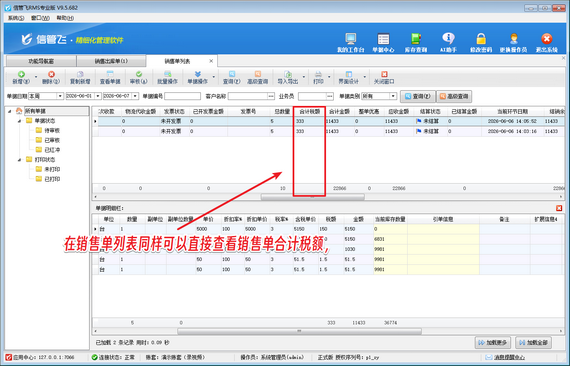This screenshot has height=366, width=570.
Task: Close the 销售单列表 tab with X
Action: pos(211,61)
